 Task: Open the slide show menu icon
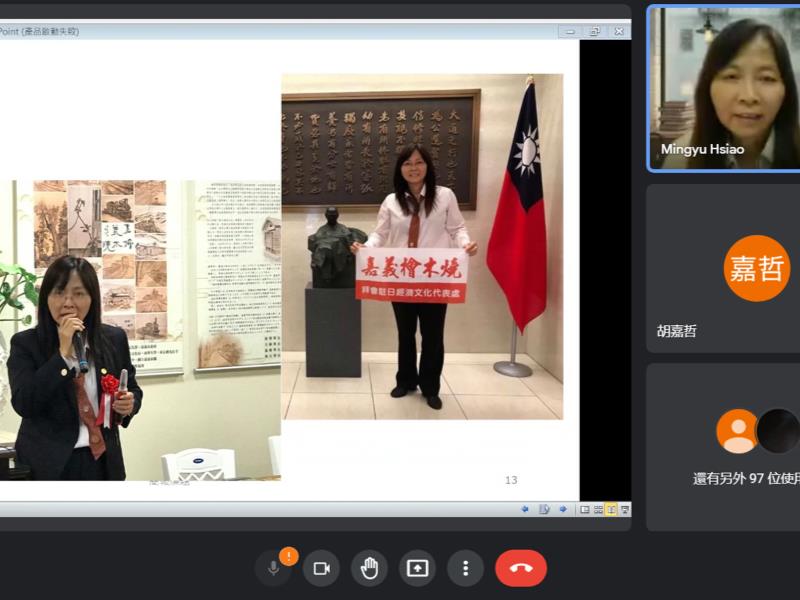click(544, 509)
